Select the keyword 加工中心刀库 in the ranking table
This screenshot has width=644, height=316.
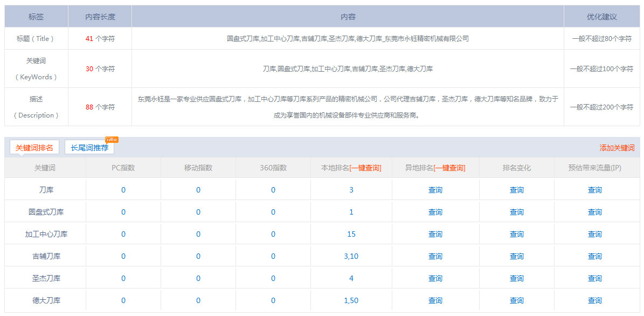coord(46,234)
